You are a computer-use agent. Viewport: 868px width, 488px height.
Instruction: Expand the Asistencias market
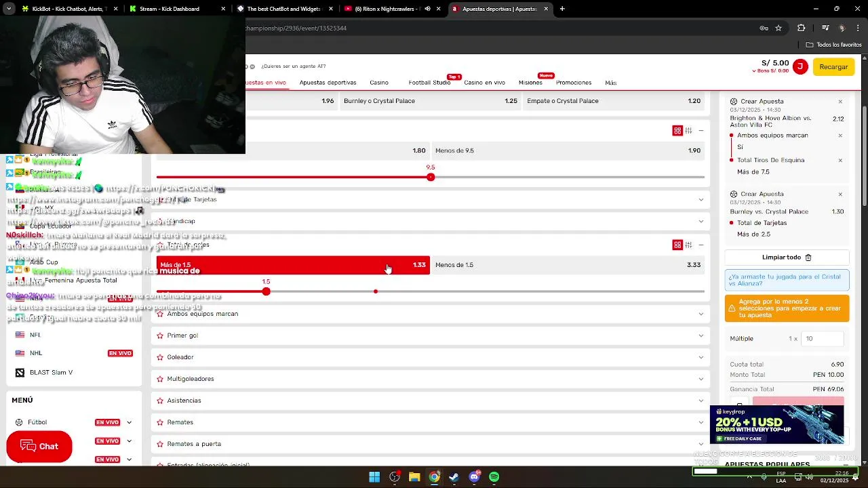click(701, 401)
